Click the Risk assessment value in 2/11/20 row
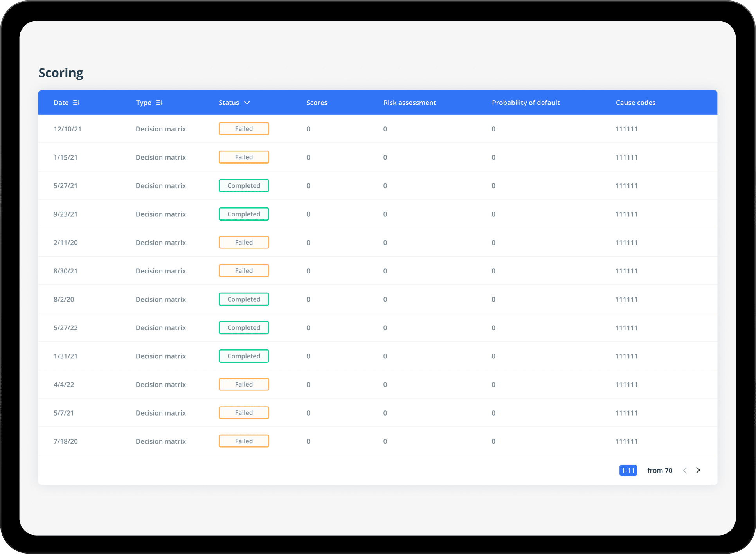Image resolution: width=756 pixels, height=554 pixels. [x=385, y=243]
